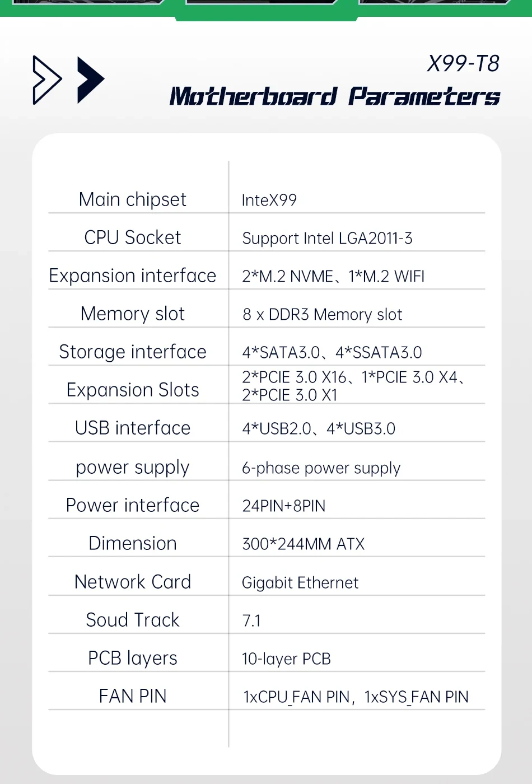This screenshot has height=784, width=532.
Task: Click the 8 x DDR3 Memory slot value
Action: pyautogui.click(x=322, y=315)
